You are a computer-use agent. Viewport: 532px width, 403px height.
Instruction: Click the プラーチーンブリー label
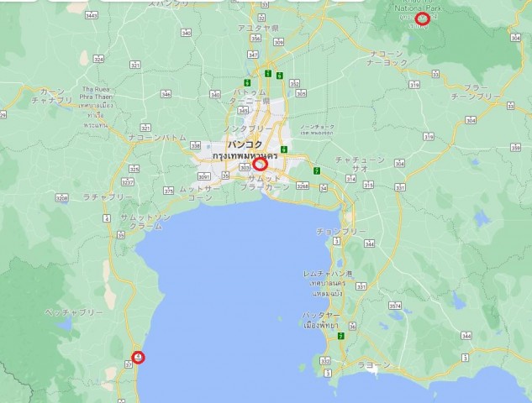coord(476,92)
